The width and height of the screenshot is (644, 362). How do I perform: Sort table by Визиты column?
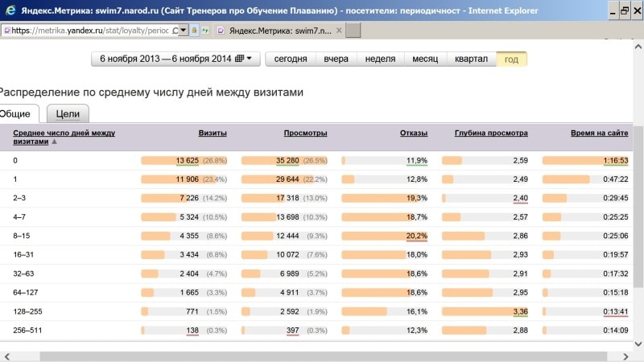(x=213, y=133)
